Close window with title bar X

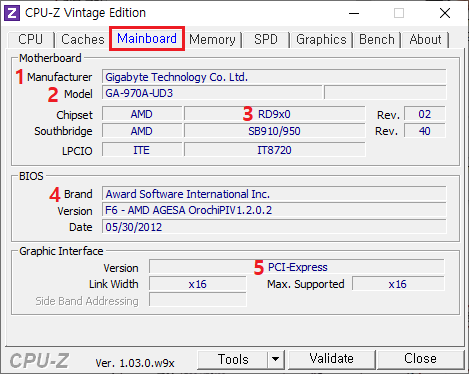(x=445, y=13)
